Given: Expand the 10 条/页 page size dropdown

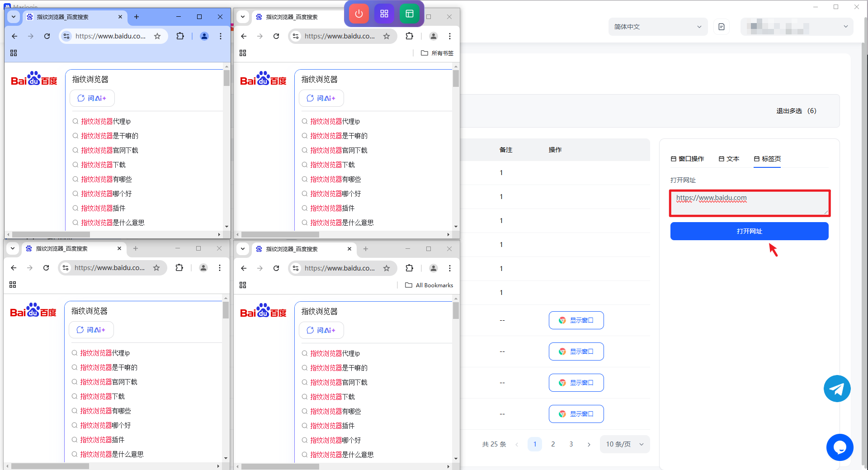Looking at the screenshot, I should click(624, 444).
